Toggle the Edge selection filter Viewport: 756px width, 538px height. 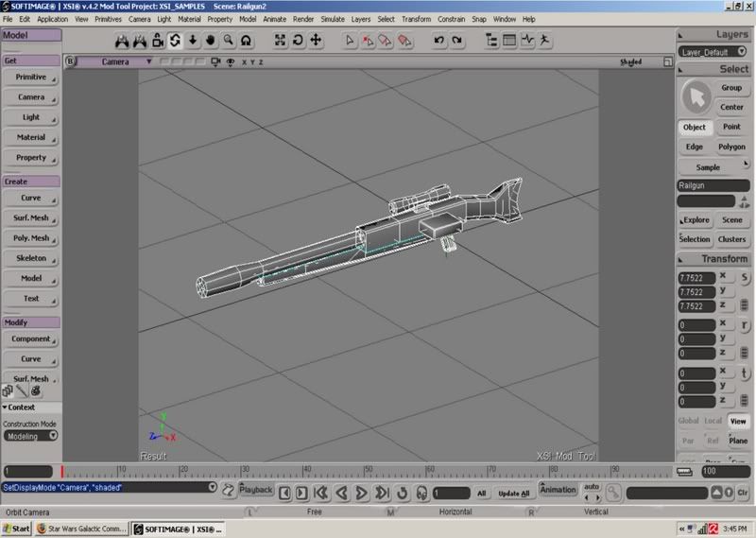694,147
